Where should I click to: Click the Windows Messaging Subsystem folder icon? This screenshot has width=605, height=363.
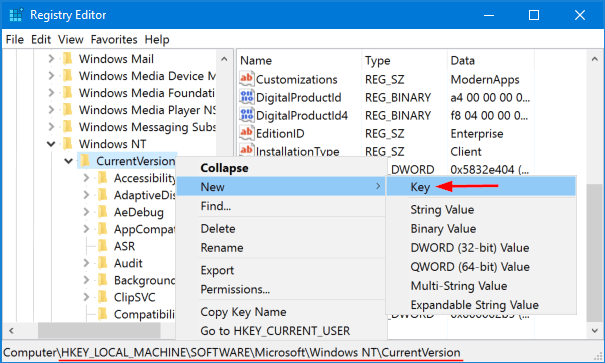(68, 127)
